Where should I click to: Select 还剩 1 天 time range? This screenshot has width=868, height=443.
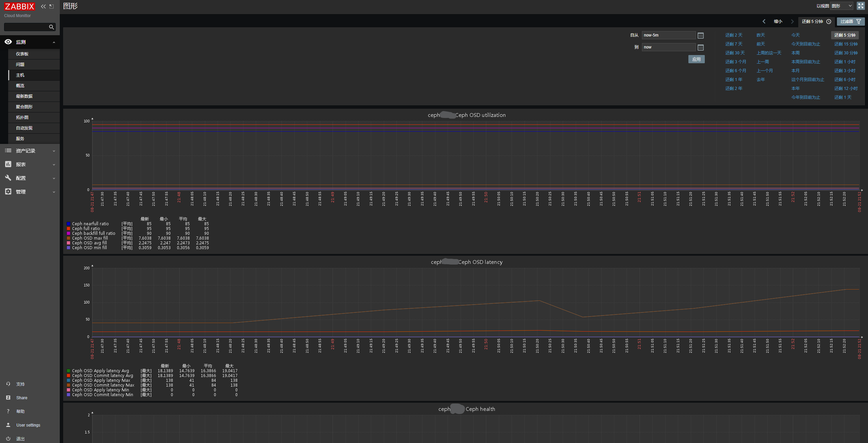tap(843, 97)
